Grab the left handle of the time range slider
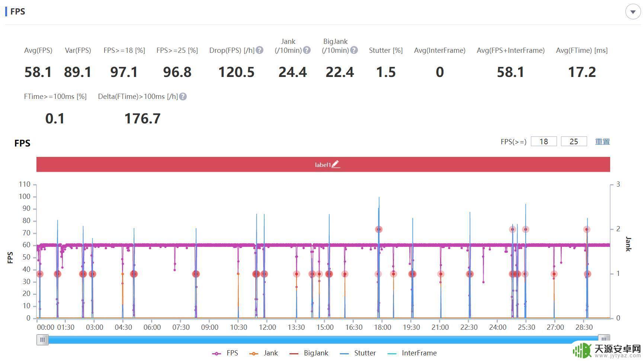This screenshot has width=644, height=361. (42, 339)
